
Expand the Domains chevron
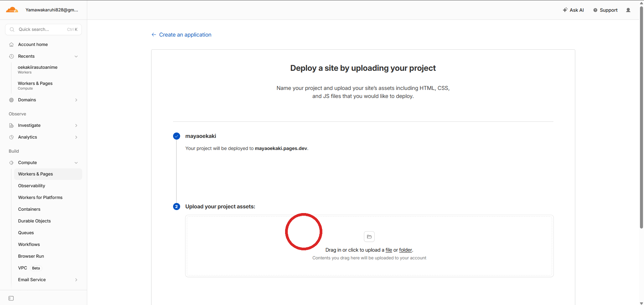tap(76, 100)
